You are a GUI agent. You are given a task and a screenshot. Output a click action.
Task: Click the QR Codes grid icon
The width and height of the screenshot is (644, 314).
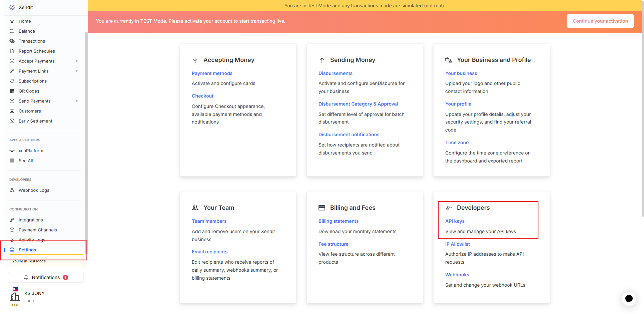coord(12,91)
